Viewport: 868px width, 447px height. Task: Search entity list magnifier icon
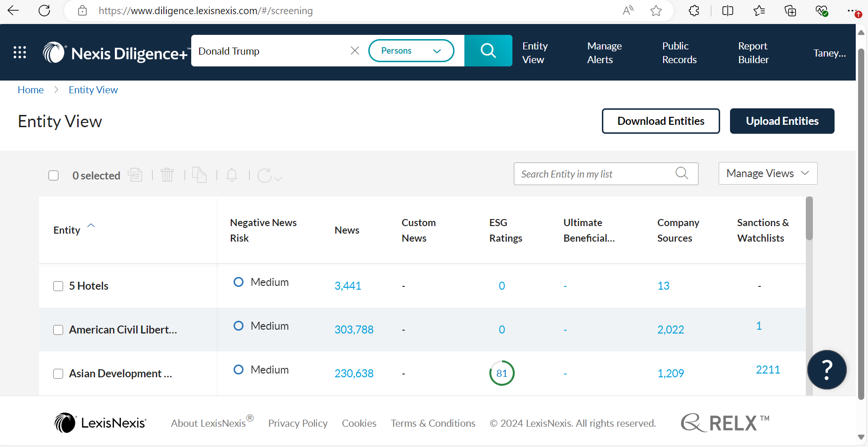[x=681, y=173]
